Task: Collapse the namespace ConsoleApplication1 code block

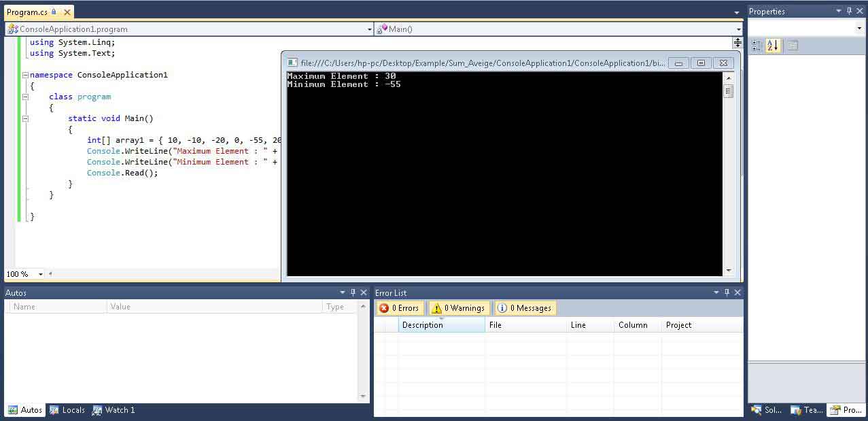Action: [25, 75]
